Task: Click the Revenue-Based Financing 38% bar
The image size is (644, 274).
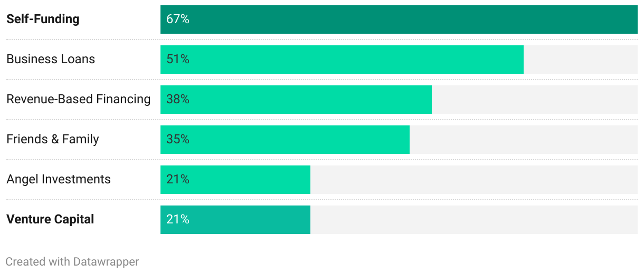Action: coord(296,100)
